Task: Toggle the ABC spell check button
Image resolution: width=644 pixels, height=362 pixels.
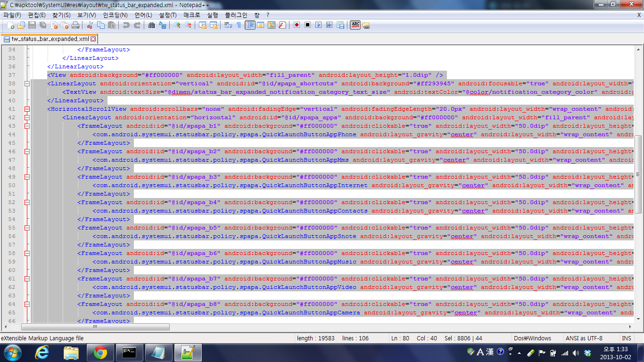Action: click(x=355, y=25)
